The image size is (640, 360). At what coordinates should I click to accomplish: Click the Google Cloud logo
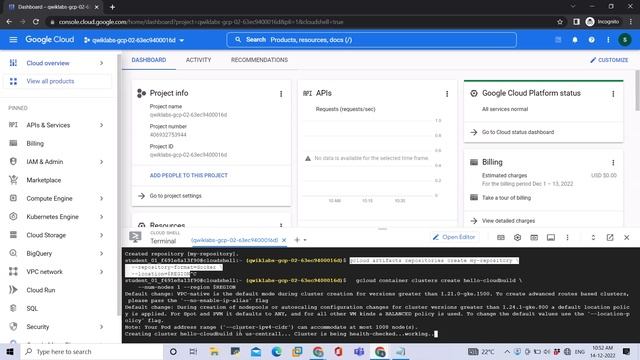point(50,40)
